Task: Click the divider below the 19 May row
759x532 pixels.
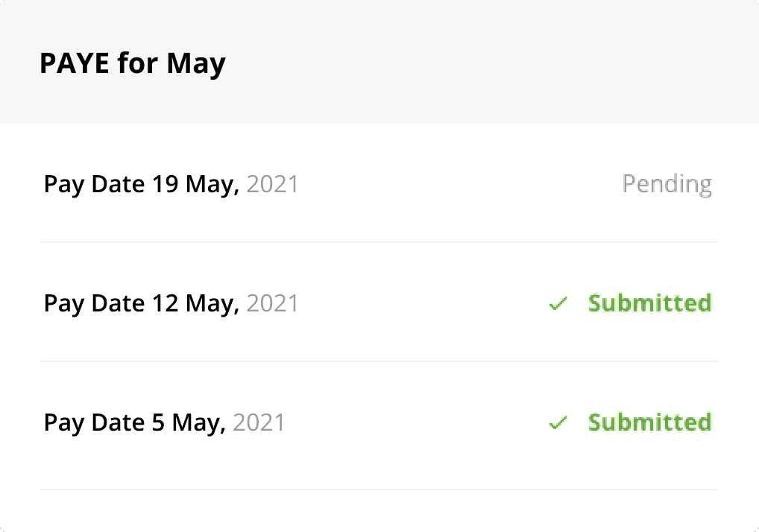Action: (x=379, y=242)
